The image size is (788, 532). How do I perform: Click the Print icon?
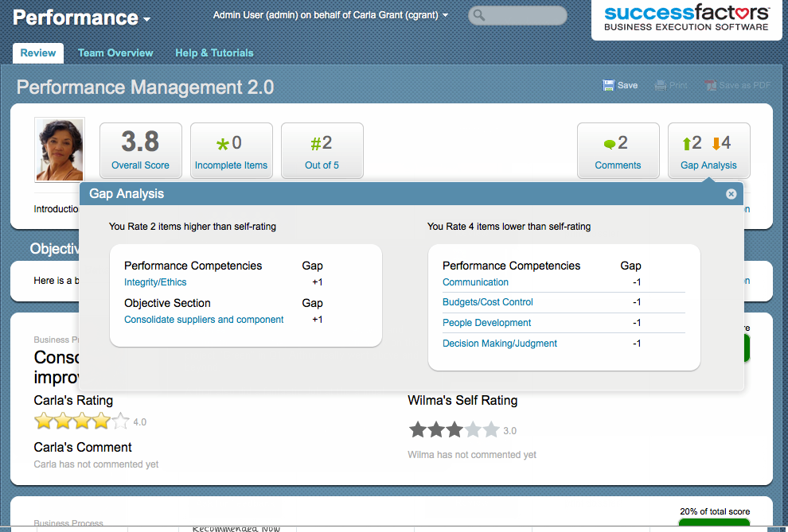click(x=661, y=84)
